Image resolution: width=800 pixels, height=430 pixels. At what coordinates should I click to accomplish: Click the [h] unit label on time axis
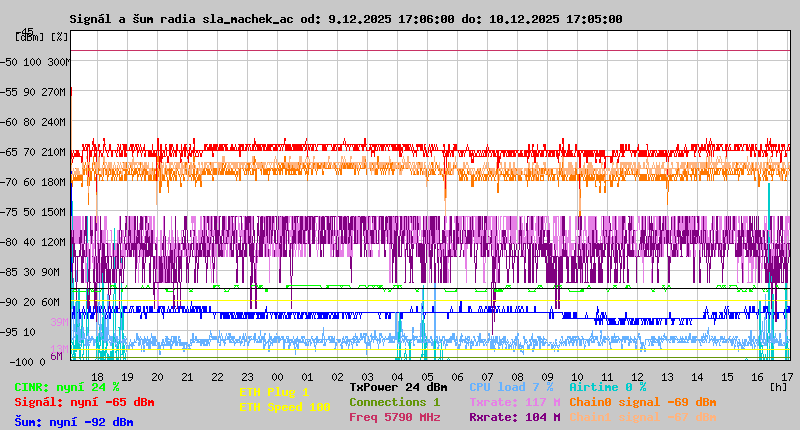(x=779, y=386)
